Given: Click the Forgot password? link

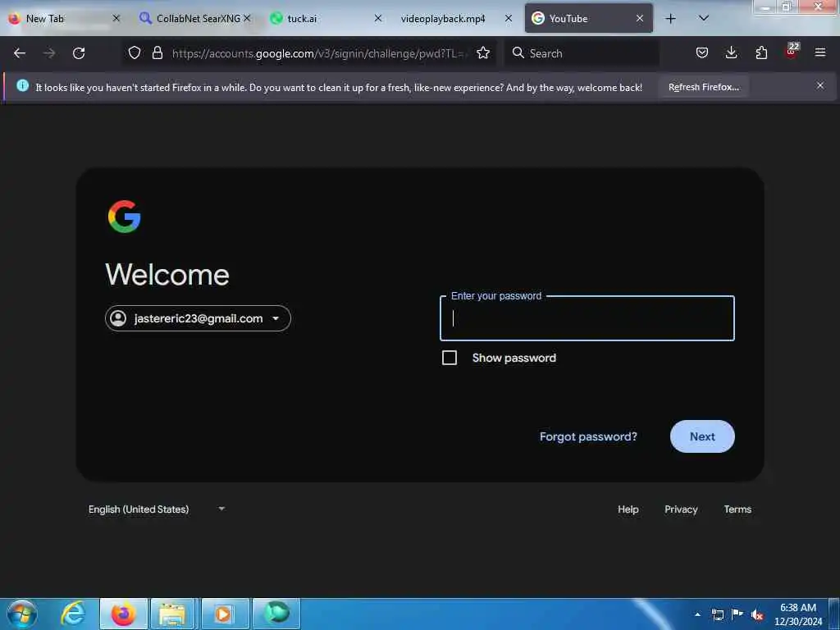Looking at the screenshot, I should pyautogui.click(x=588, y=436).
